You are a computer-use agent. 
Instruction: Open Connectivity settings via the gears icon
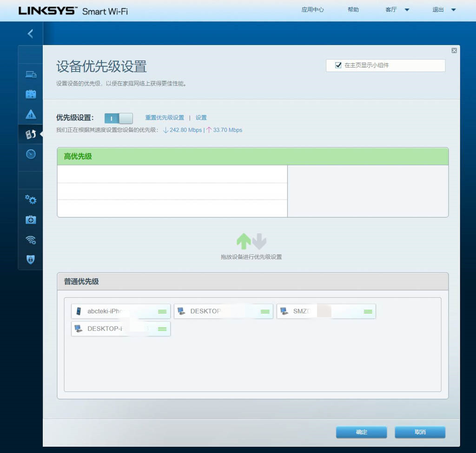click(x=30, y=200)
